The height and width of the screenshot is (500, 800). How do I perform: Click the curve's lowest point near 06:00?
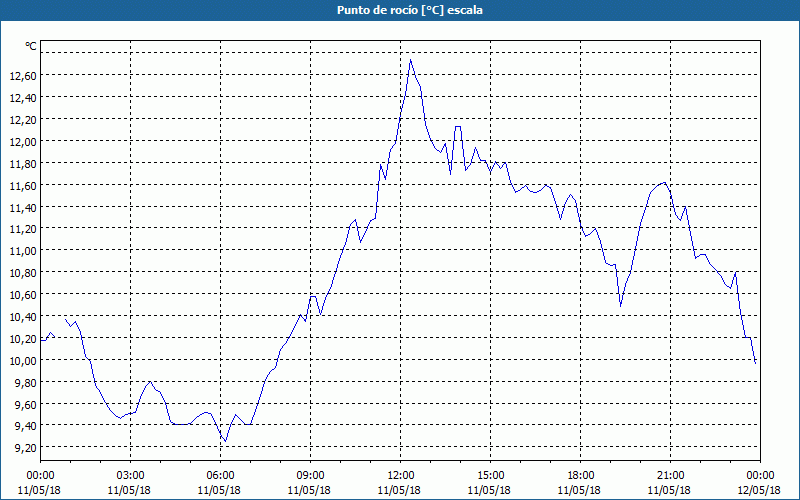pyautogui.click(x=226, y=441)
